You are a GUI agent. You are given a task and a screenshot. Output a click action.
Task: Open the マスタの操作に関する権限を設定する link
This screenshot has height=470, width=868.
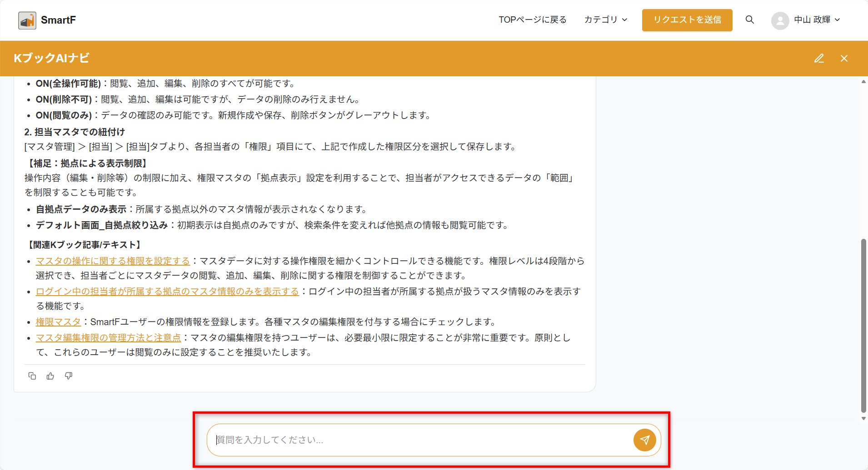[x=113, y=261]
